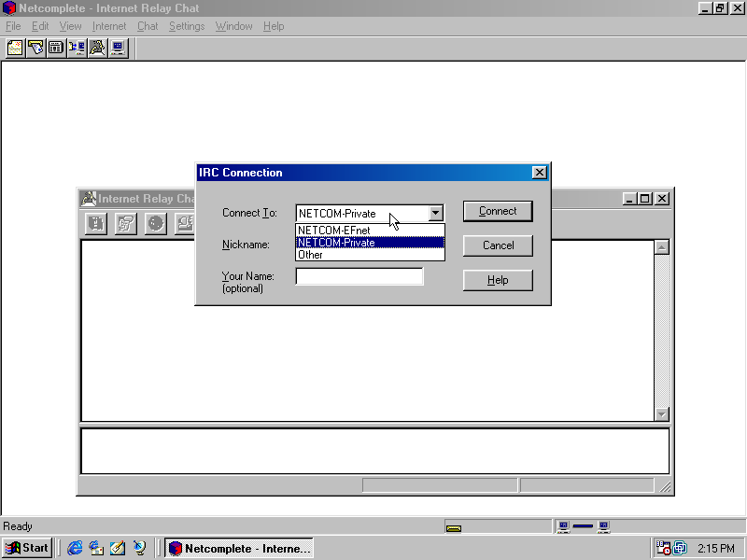This screenshot has height=560, width=747.
Task: Click the terminal monitor icon in main toolbar
Action: pyautogui.click(x=118, y=48)
